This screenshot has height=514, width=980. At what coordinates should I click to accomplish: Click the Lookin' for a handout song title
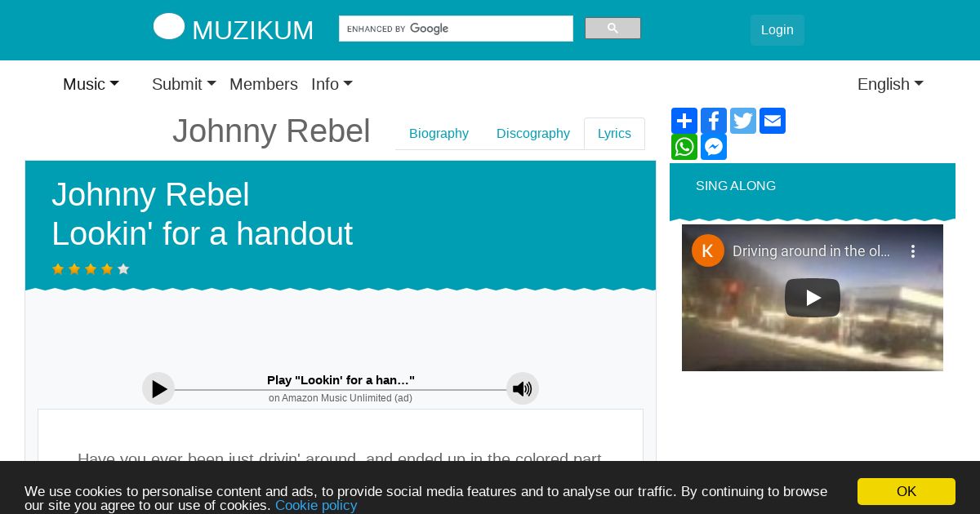coord(202,234)
